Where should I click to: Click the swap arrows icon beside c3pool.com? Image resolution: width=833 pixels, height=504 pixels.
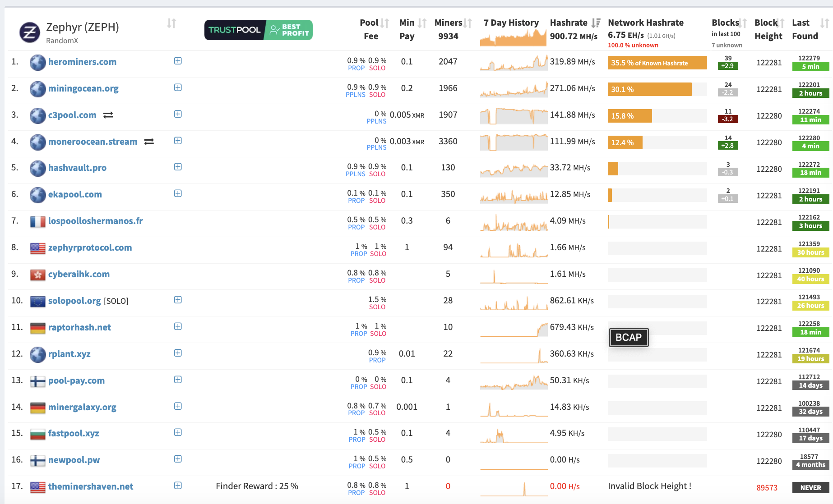[x=108, y=115]
